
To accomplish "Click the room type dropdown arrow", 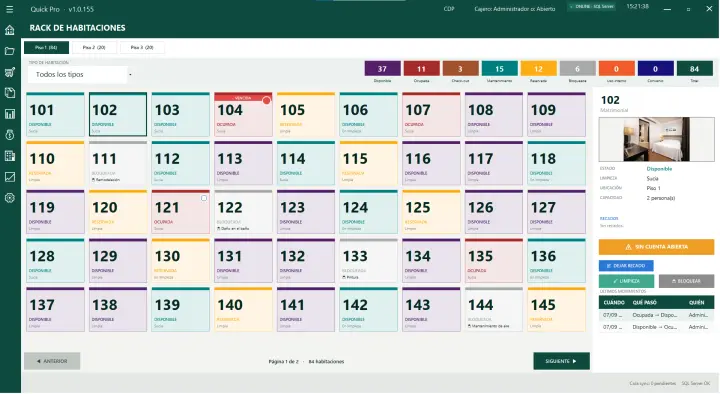I will point(130,74).
